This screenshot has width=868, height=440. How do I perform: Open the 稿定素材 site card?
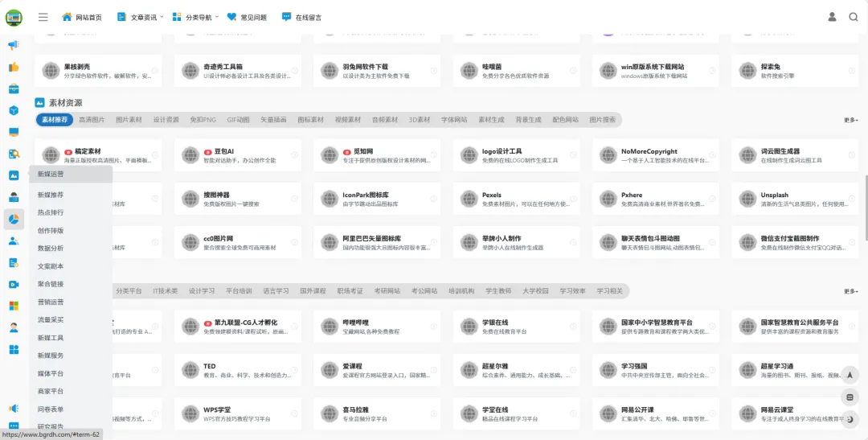pos(98,155)
